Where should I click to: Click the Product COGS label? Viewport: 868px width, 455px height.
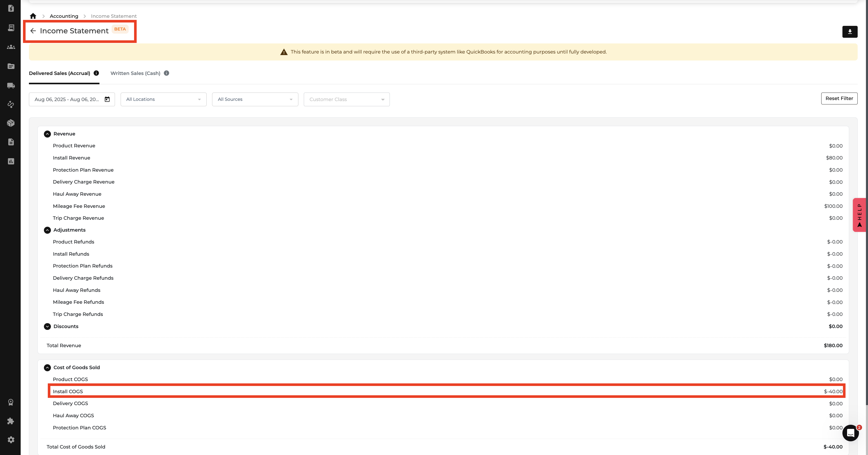click(70, 380)
